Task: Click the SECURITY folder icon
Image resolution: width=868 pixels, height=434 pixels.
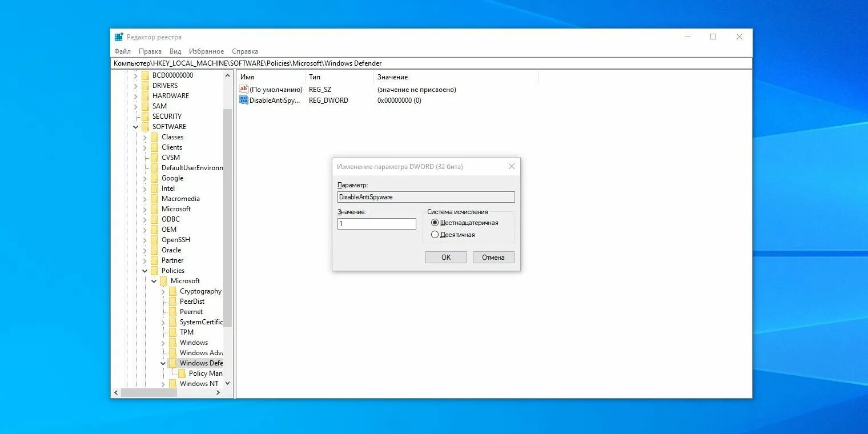Action: [145, 116]
